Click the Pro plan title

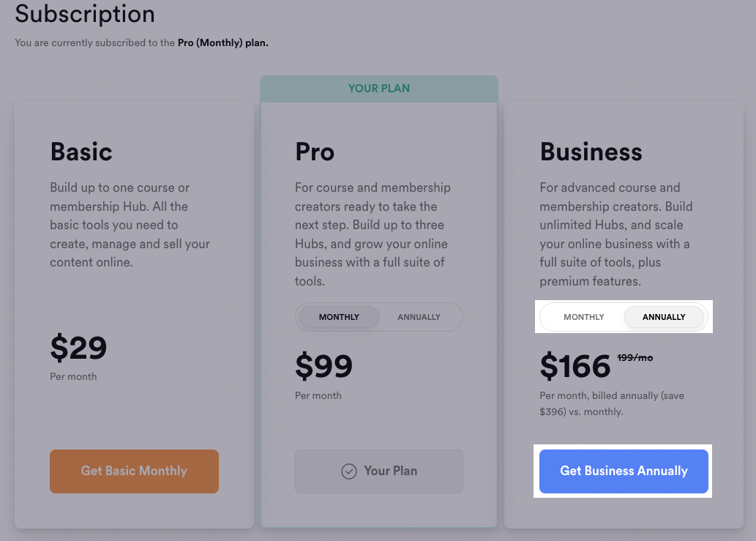315,152
